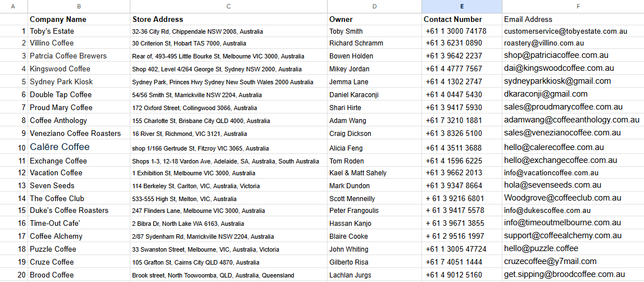Viewport: 644px width, 282px height.
Task: Select the Cruze Coffee cell
Action: pos(79,262)
